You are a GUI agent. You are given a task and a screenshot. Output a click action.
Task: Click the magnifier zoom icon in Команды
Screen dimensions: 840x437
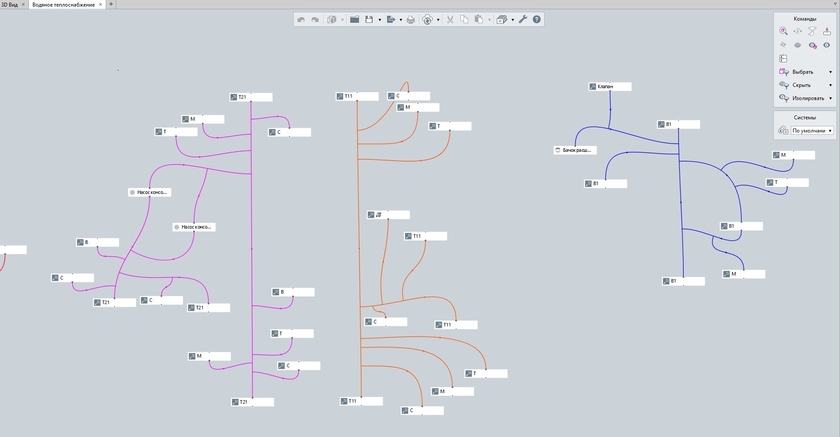783,31
